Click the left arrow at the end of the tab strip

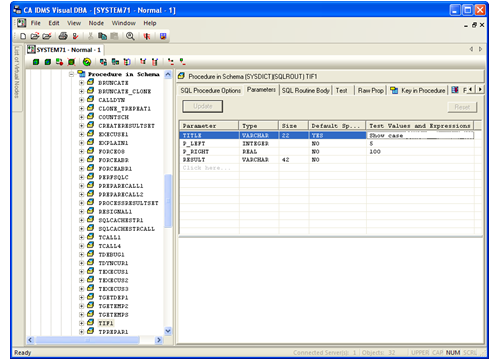pyautogui.click(x=471, y=89)
